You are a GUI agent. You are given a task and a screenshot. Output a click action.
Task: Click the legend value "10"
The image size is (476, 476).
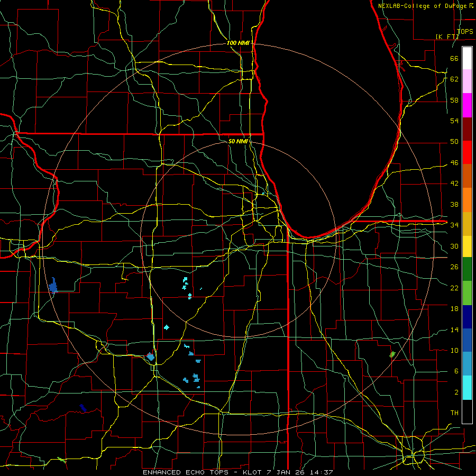click(x=454, y=351)
